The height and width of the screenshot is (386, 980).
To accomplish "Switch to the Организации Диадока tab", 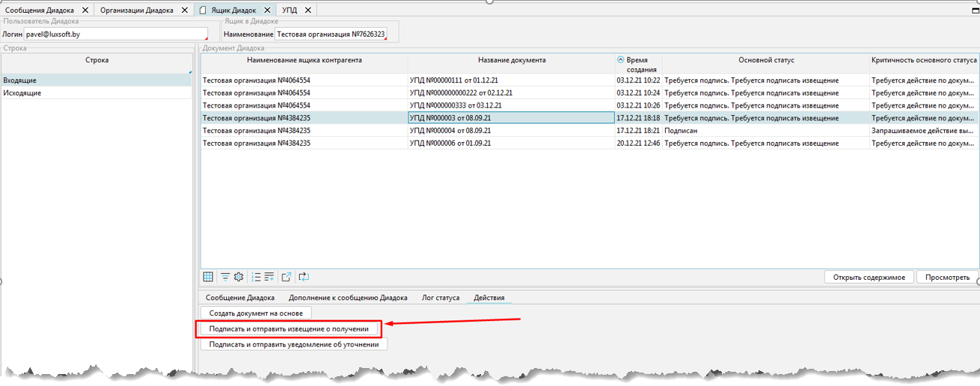I will (136, 10).
